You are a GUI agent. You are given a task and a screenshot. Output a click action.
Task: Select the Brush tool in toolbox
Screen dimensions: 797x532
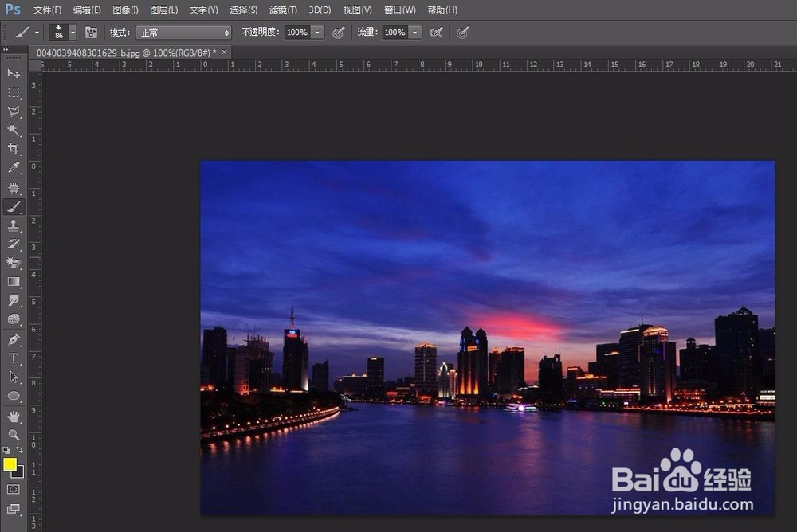pos(14,207)
